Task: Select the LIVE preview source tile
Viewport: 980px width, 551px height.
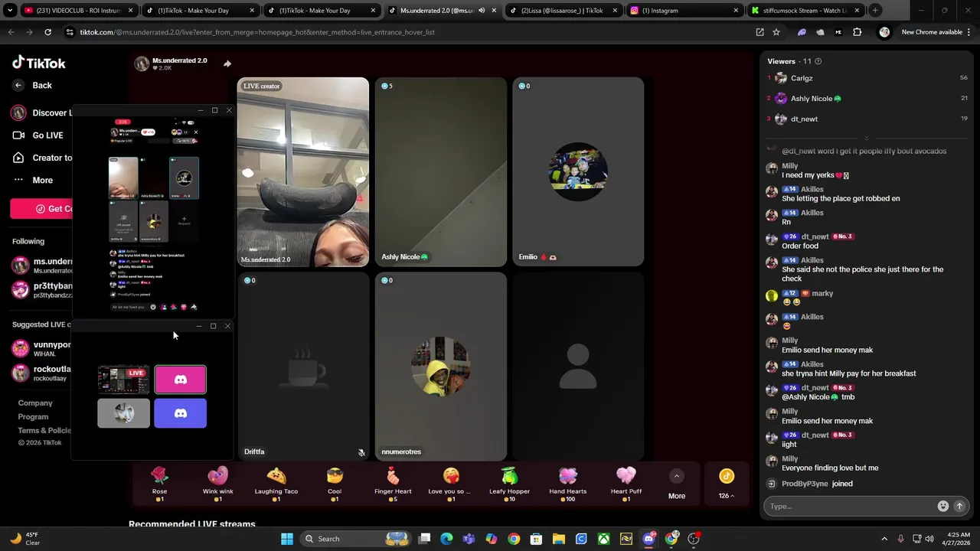Action: [x=123, y=380]
